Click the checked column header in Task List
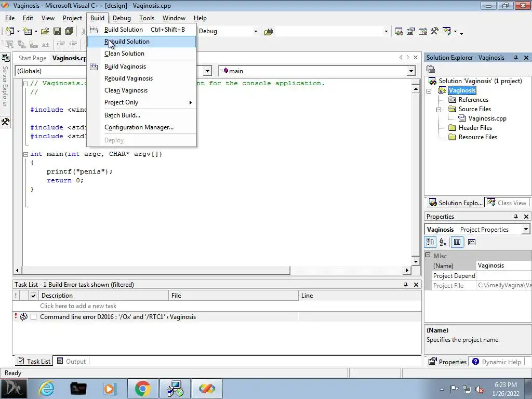 (33, 296)
